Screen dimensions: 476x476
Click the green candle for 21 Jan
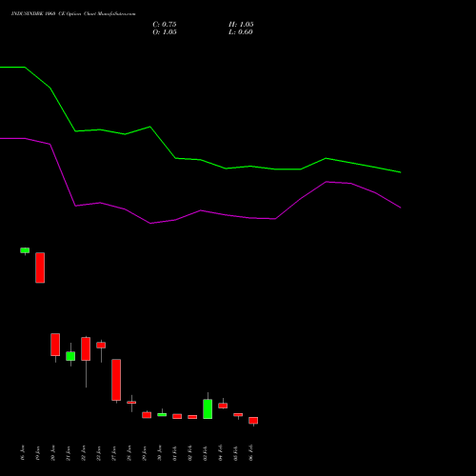pyautogui.click(x=70, y=356)
